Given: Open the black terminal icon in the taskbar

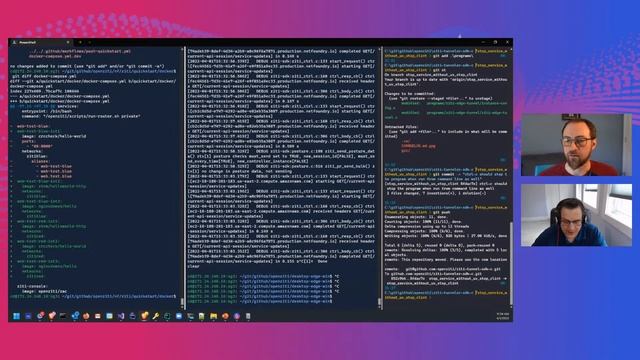Looking at the screenshot, I should point(63,316).
